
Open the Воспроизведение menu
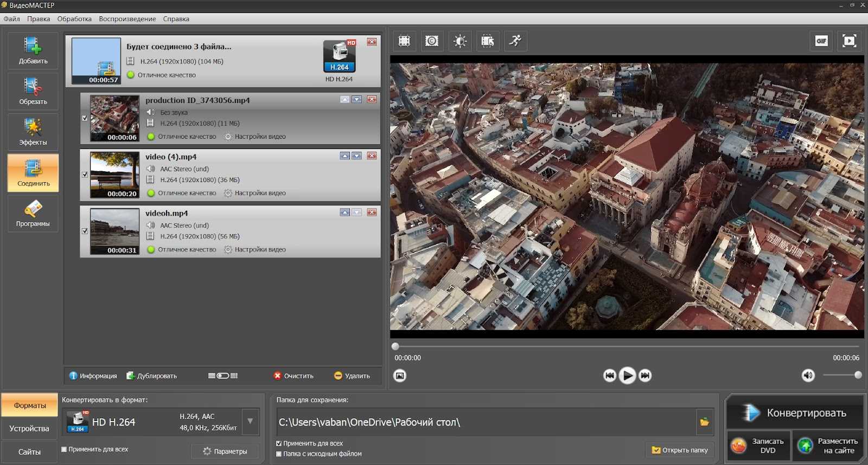(x=127, y=18)
